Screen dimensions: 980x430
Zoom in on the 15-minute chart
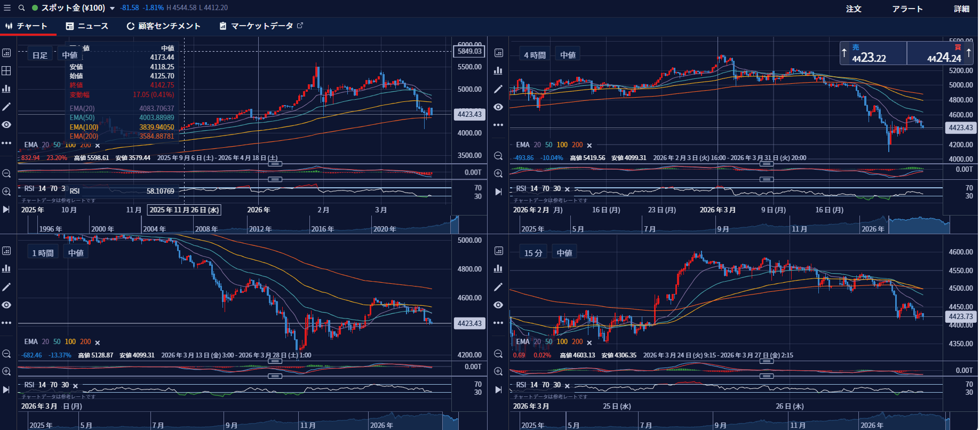point(498,371)
